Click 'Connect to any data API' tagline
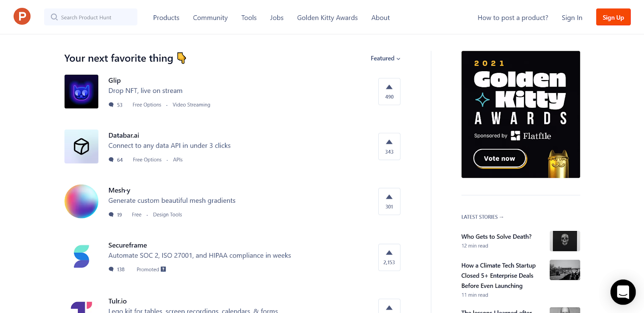 169,146
